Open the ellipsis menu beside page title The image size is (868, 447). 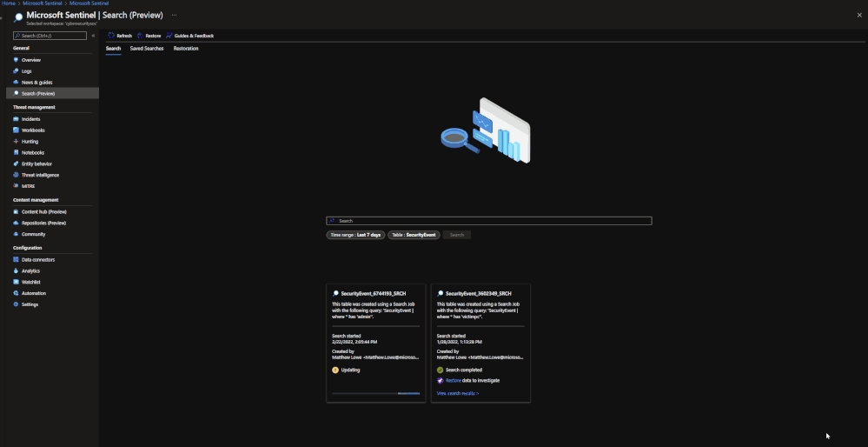coord(175,15)
